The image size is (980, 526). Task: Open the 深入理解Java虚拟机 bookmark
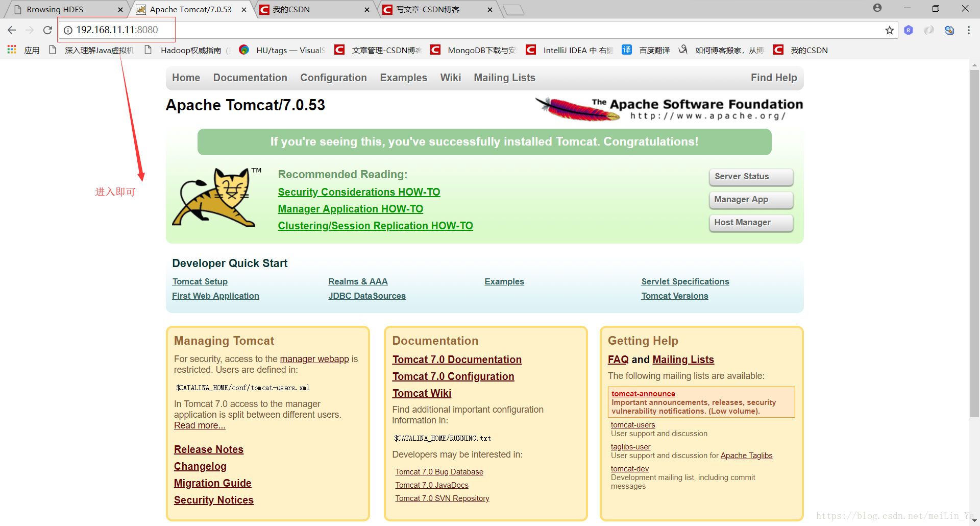click(91, 50)
